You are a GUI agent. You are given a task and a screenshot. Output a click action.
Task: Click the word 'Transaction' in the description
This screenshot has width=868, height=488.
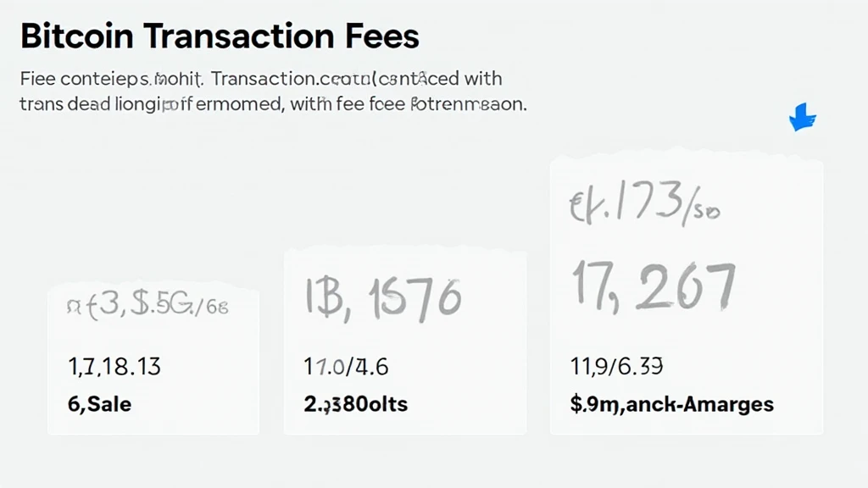tap(262, 79)
